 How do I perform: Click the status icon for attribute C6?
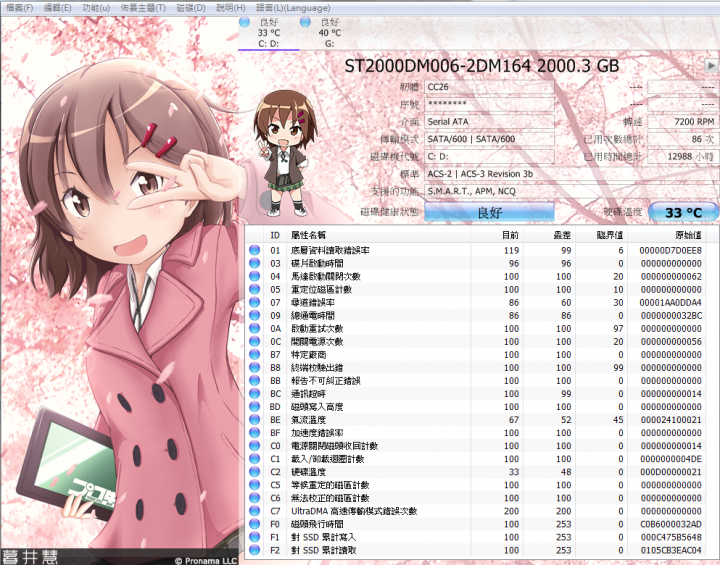click(254, 497)
